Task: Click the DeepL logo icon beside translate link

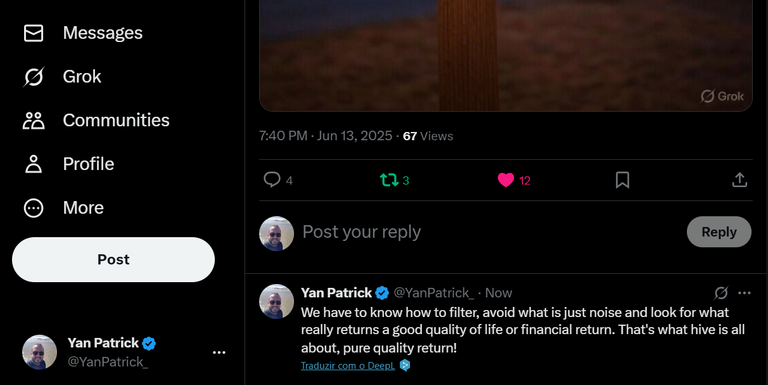Action: (405, 365)
